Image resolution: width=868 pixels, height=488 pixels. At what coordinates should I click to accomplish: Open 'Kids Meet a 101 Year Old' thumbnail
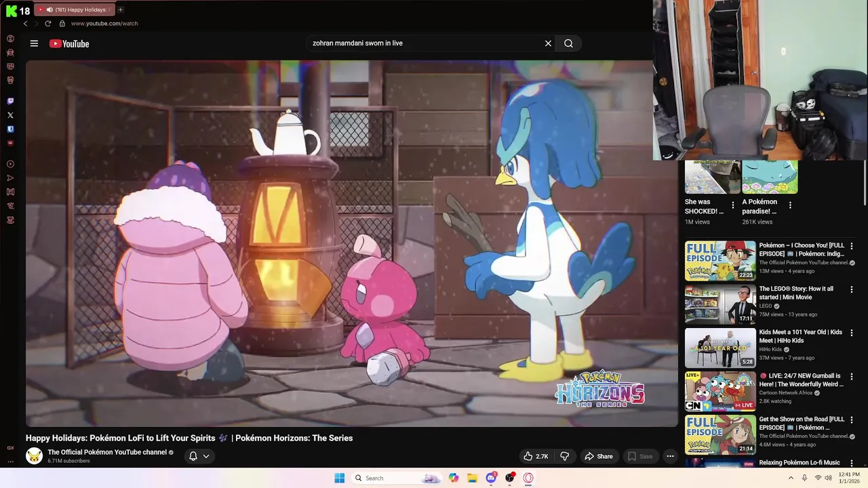point(720,348)
